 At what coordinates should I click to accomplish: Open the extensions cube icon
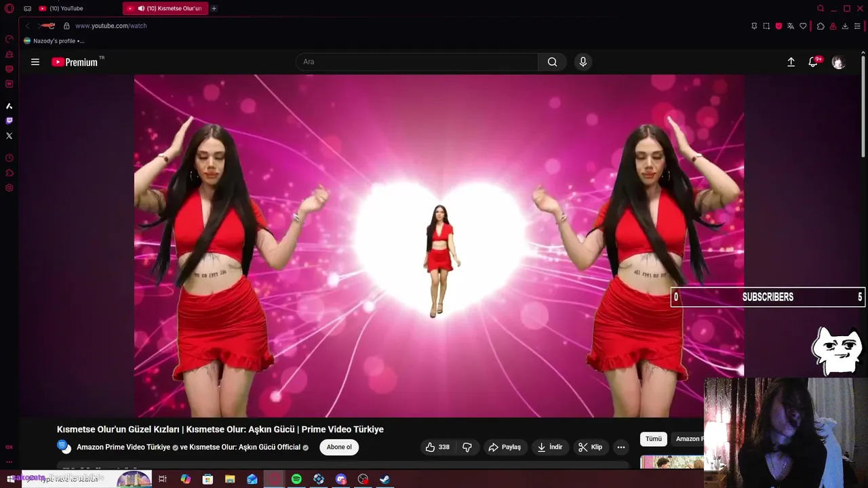[x=821, y=26]
